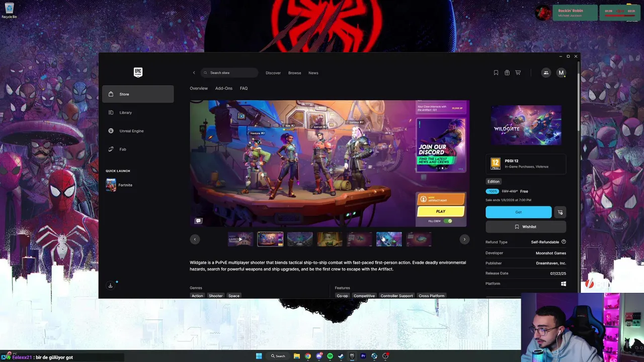Open the Browse page
Image resolution: width=644 pixels, height=362 pixels.
click(x=295, y=73)
